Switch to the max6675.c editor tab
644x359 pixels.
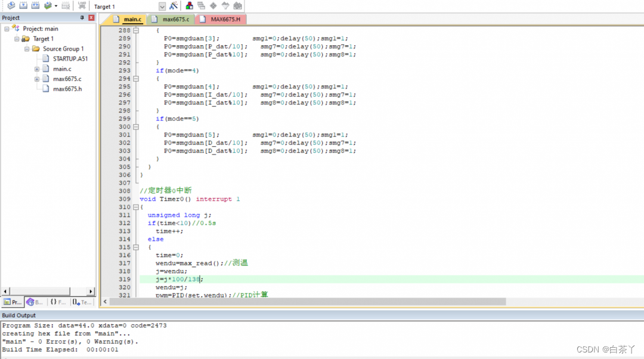175,19
